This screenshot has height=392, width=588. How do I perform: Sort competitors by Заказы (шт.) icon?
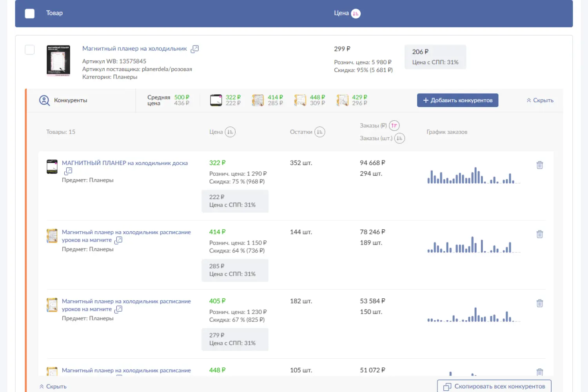(x=399, y=138)
